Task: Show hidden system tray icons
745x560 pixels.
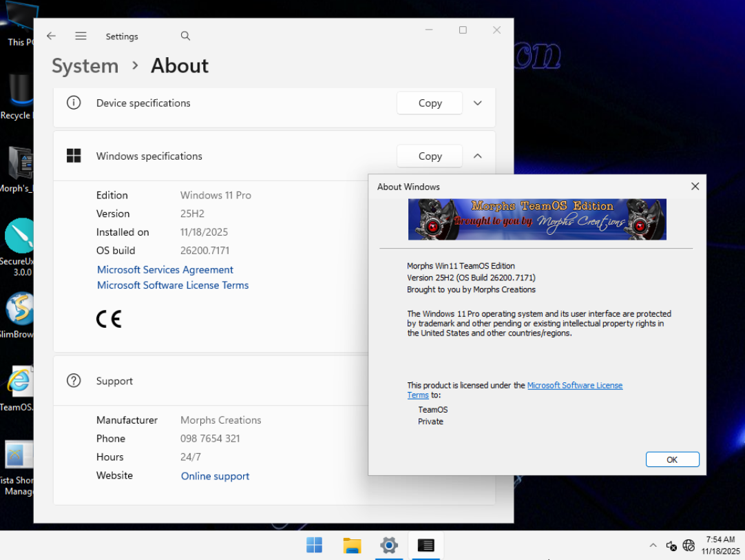Action: click(x=653, y=546)
